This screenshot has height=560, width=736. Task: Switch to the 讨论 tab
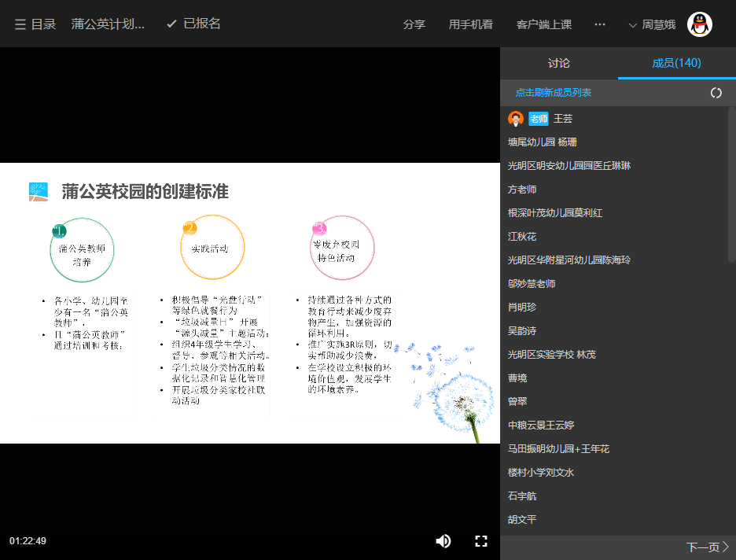[558, 63]
